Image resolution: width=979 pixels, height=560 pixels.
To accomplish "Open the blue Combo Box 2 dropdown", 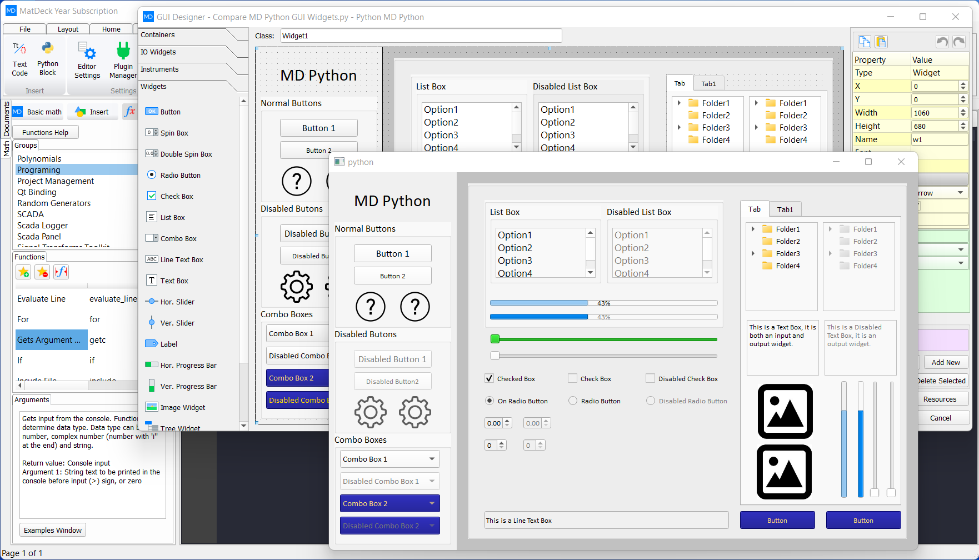I will (390, 503).
